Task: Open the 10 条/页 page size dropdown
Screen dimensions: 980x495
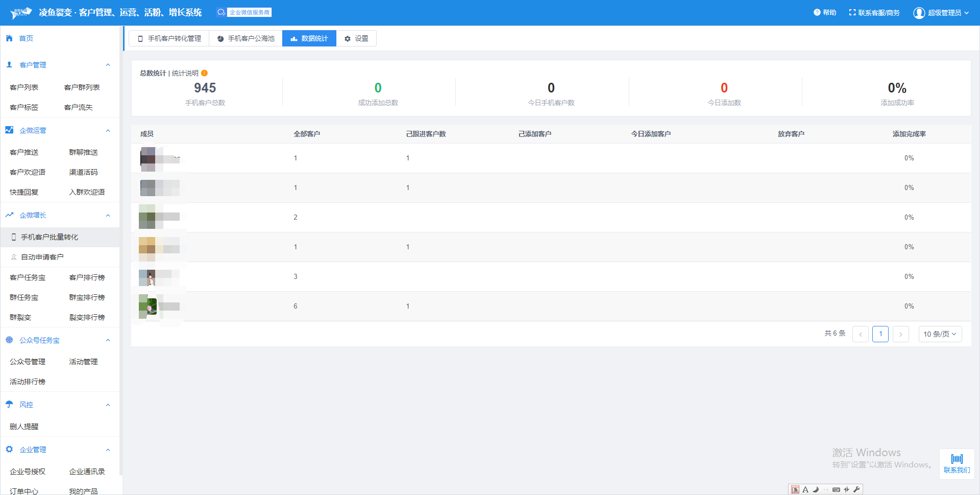Action: 940,334
